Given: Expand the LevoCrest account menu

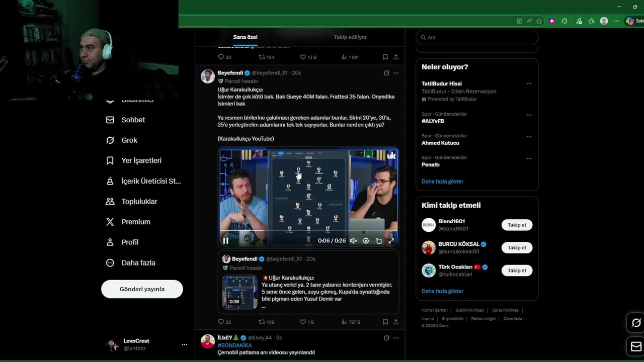Looking at the screenshot, I should point(184,344).
